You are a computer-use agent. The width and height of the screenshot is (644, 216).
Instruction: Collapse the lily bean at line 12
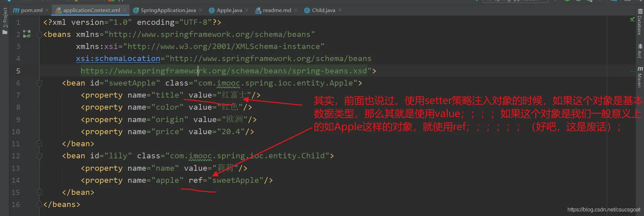pyautogui.click(x=39, y=156)
